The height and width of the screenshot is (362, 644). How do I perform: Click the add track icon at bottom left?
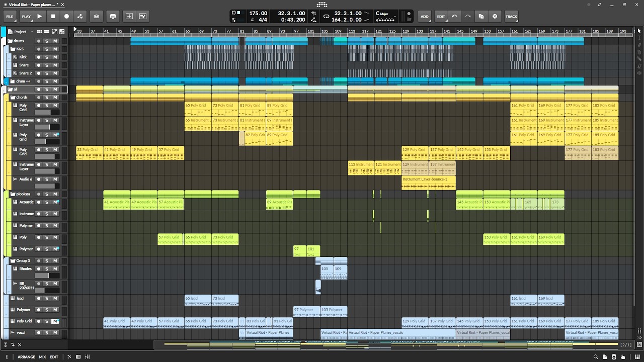[x=6, y=344]
